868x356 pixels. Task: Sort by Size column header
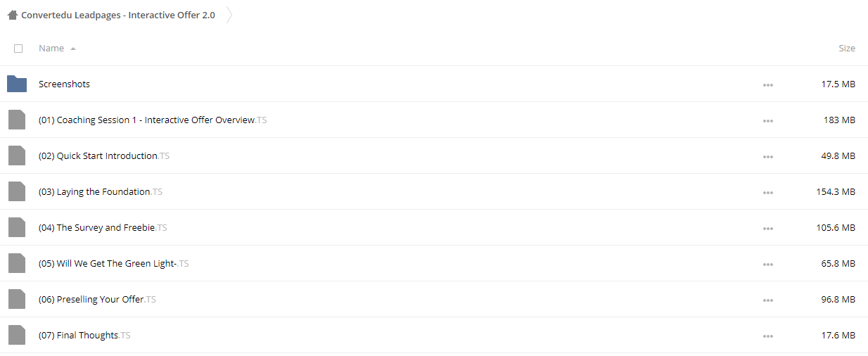pyautogui.click(x=847, y=49)
